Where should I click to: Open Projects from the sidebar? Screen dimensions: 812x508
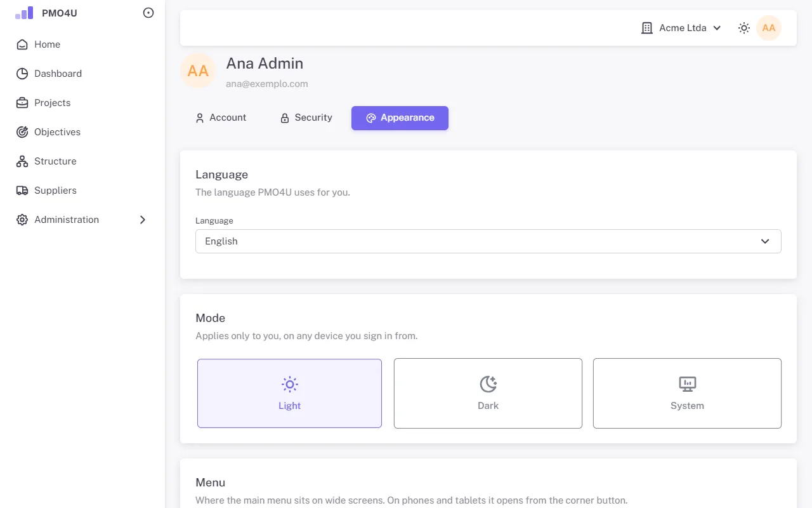point(82,103)
